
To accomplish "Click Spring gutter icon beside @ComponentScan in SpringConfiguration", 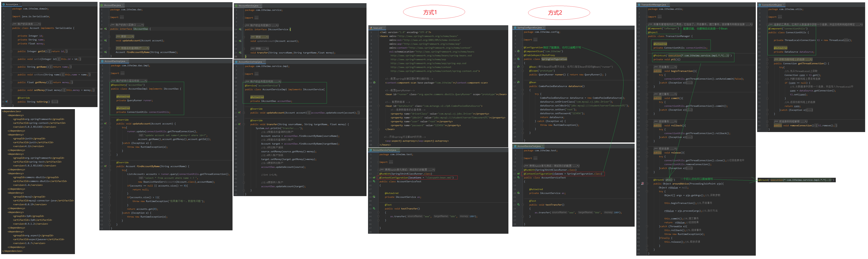I will coord(518,51).
